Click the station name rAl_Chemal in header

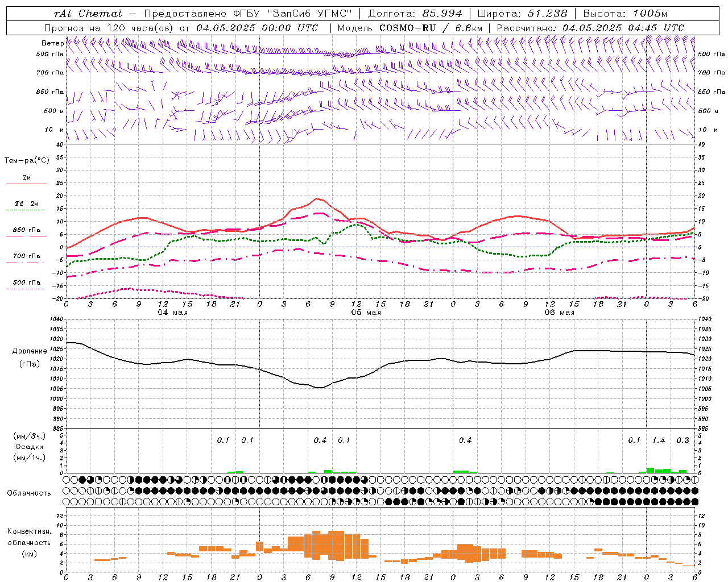point(88,14)
